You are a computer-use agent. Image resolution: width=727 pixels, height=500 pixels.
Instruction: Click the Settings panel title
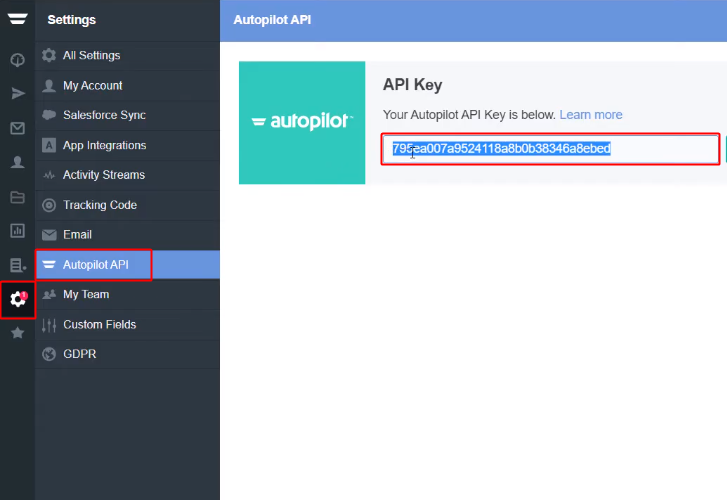click(x=71, y=20)
